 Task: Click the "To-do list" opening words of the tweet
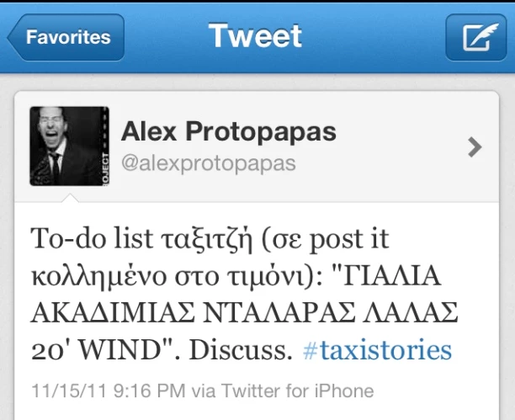point(92,238)
